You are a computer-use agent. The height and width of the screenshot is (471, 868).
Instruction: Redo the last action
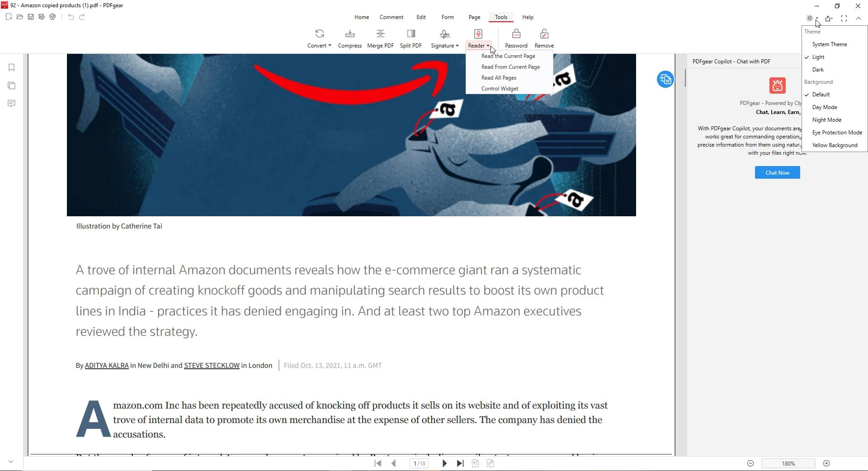click(x=82, y=17)
